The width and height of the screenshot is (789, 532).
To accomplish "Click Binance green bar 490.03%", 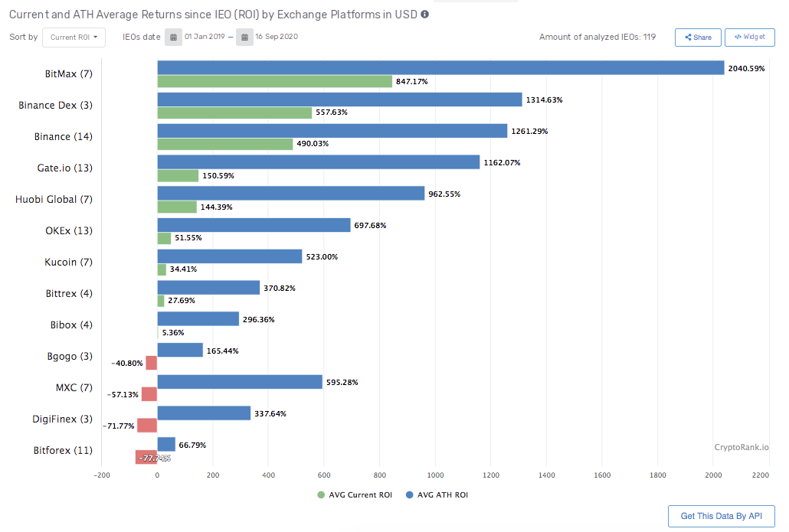I will point(225,144).
